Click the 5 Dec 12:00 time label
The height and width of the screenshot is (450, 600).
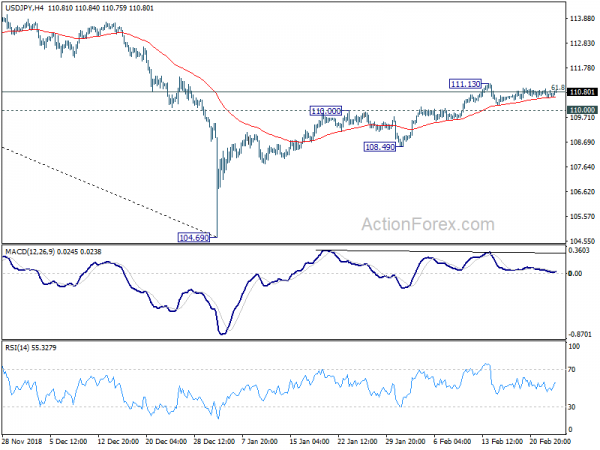(68, 441)
